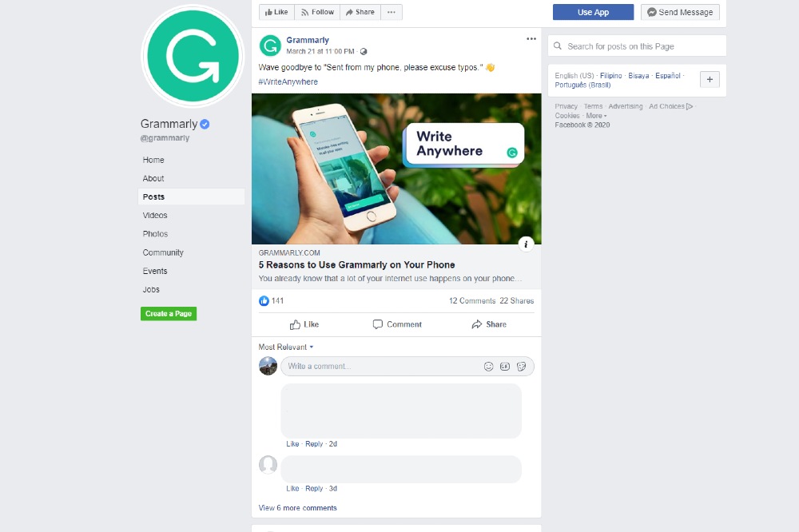The width and height of the screenshot is (799, 532).
Task: Click the plus button to add language
Action: coord(710,80)
